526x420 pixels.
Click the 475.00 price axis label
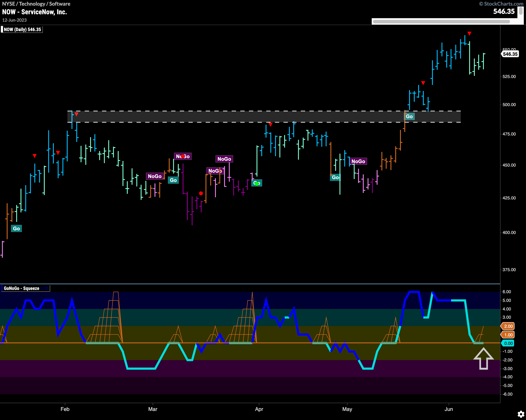point(509,134)
